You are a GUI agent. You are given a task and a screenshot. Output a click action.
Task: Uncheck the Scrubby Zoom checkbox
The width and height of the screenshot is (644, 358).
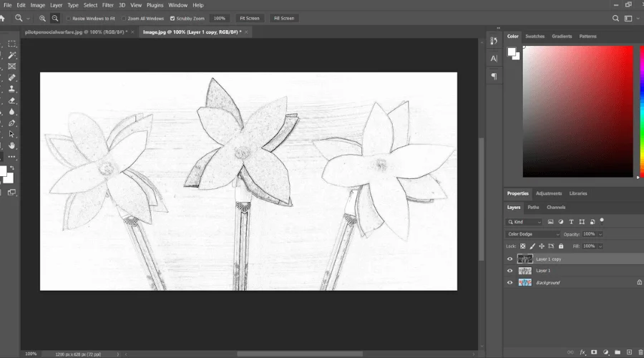point(172,19)
